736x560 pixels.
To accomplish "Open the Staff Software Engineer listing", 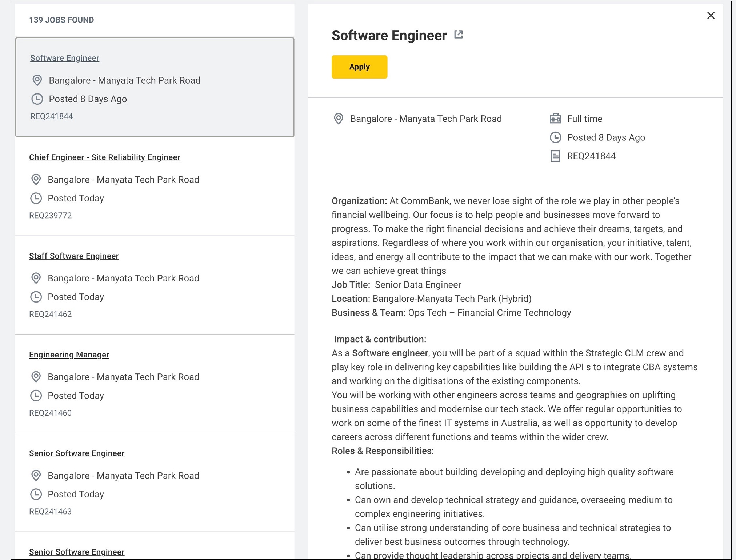I will (x=74, y=256).
